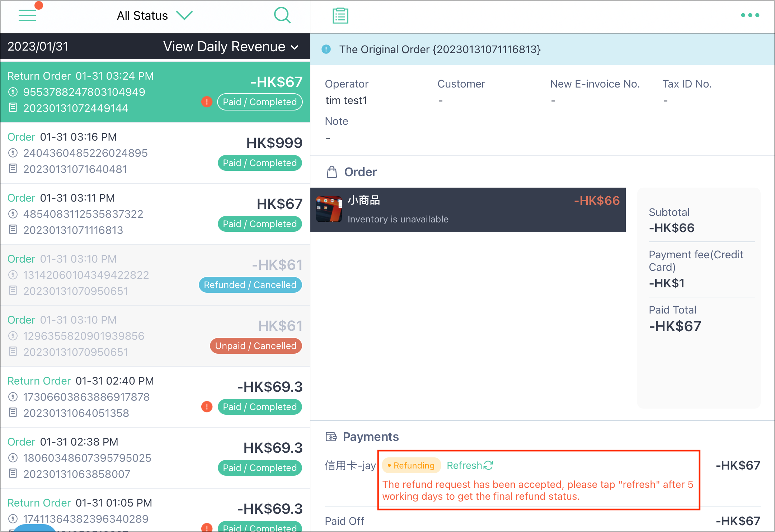This screenshot has width=775, height=532.
Task: Click the Refunded / Cancelled status badge
Action: pos(250,285)
